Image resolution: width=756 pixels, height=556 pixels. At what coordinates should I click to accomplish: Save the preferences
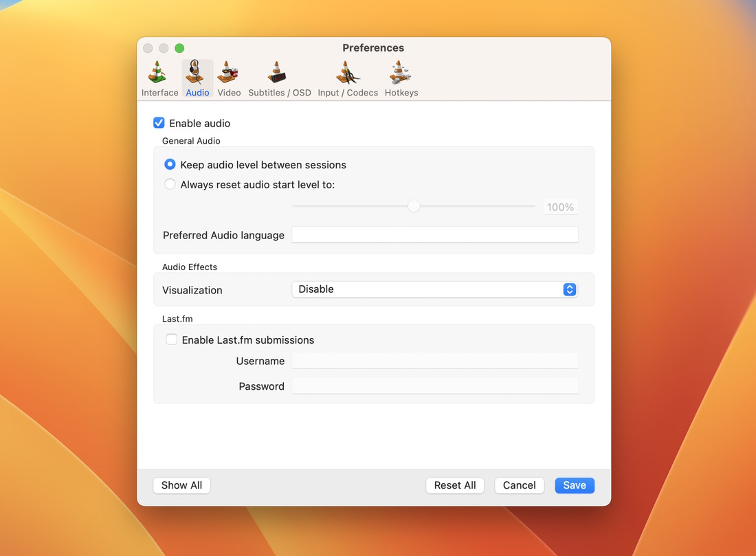tap(575, 485)
